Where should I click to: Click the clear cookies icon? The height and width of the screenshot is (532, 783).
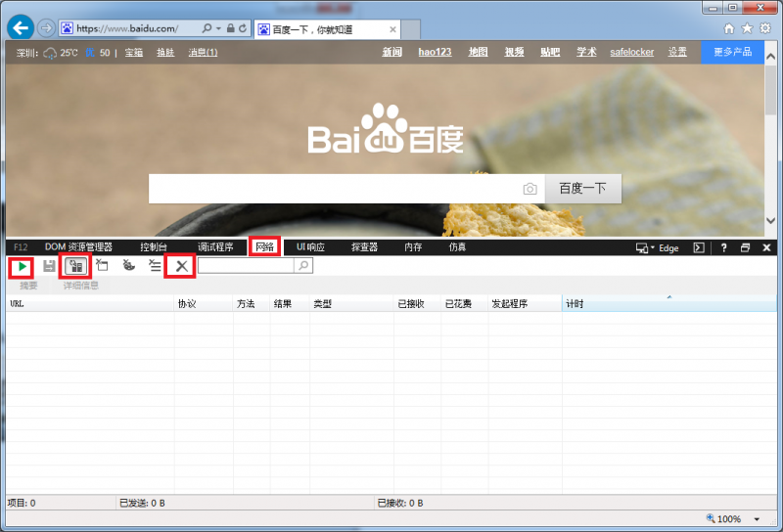pos(129,265)
